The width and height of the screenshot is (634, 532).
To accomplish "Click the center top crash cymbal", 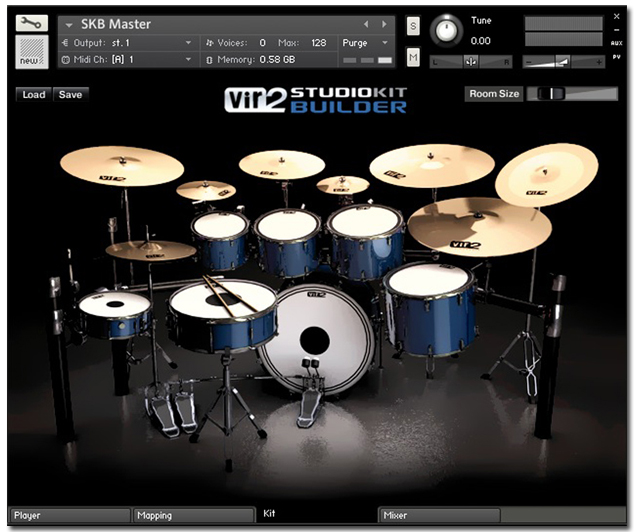I will (x=282, y=165).
